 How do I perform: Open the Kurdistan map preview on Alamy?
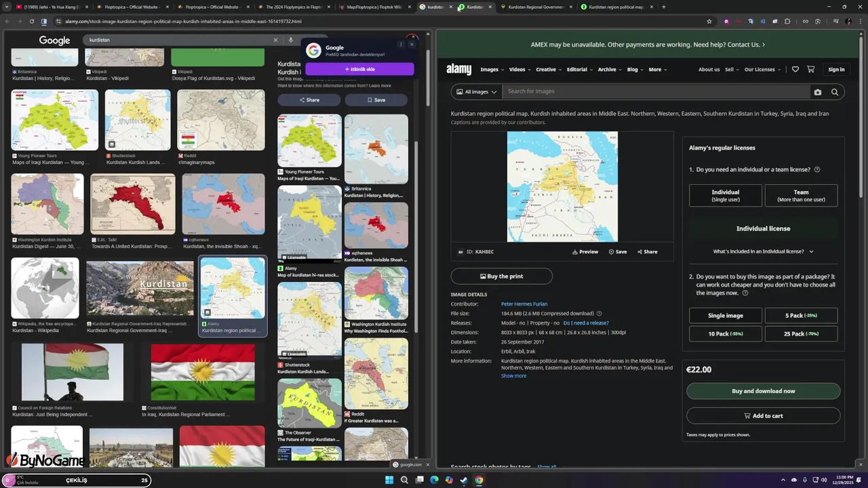(x=562, y=186)
